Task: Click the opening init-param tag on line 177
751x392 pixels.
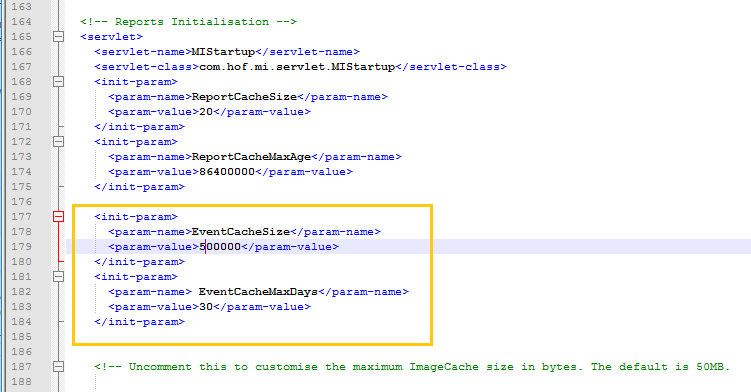Action: pyautogui.click(x=136, y=217)
